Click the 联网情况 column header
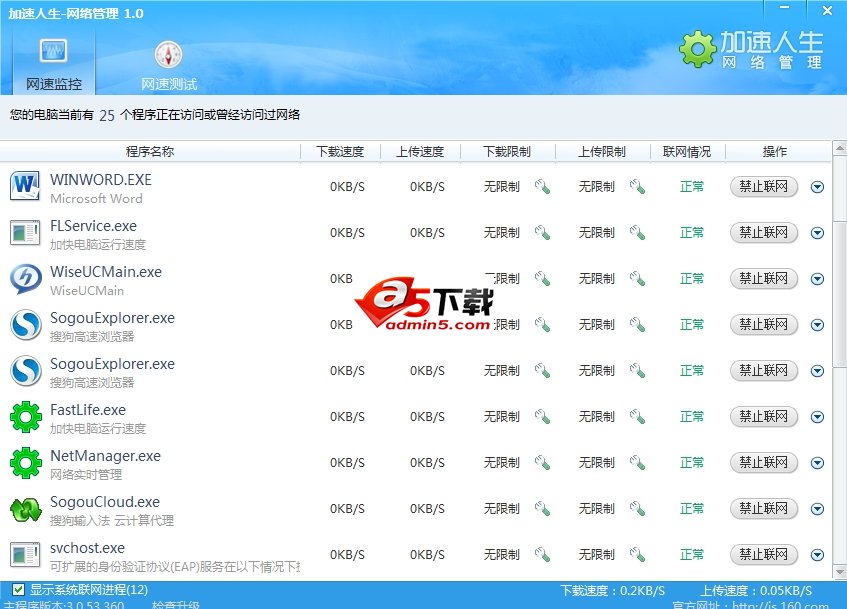Viewport: 847px width, 609px height. click(x=687, y=152)
